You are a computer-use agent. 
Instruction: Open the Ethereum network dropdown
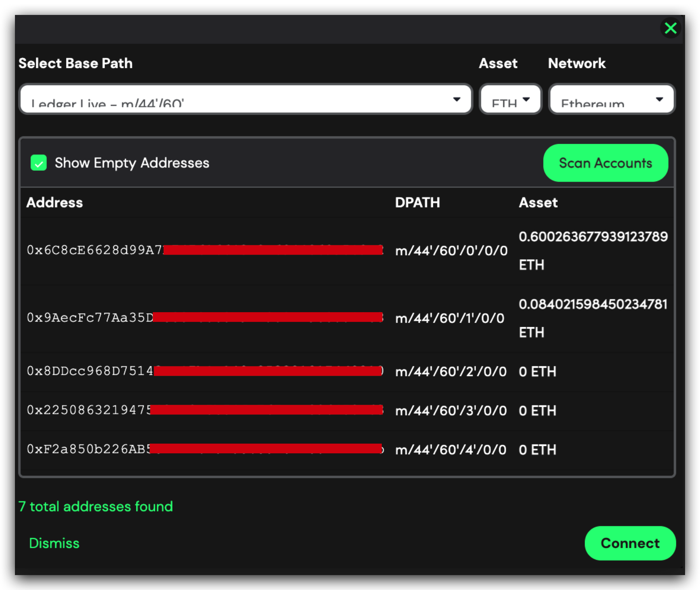pyautogui.click(x=611, y=99)
